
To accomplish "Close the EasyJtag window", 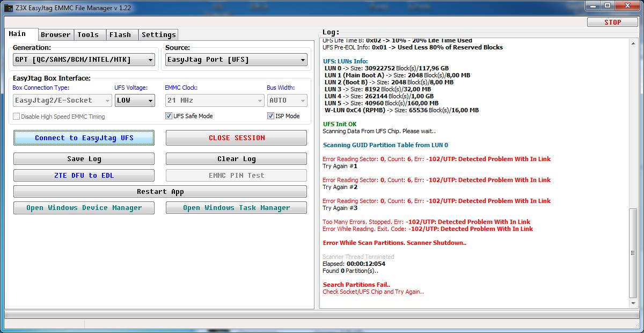I will (x=627, y=6).
